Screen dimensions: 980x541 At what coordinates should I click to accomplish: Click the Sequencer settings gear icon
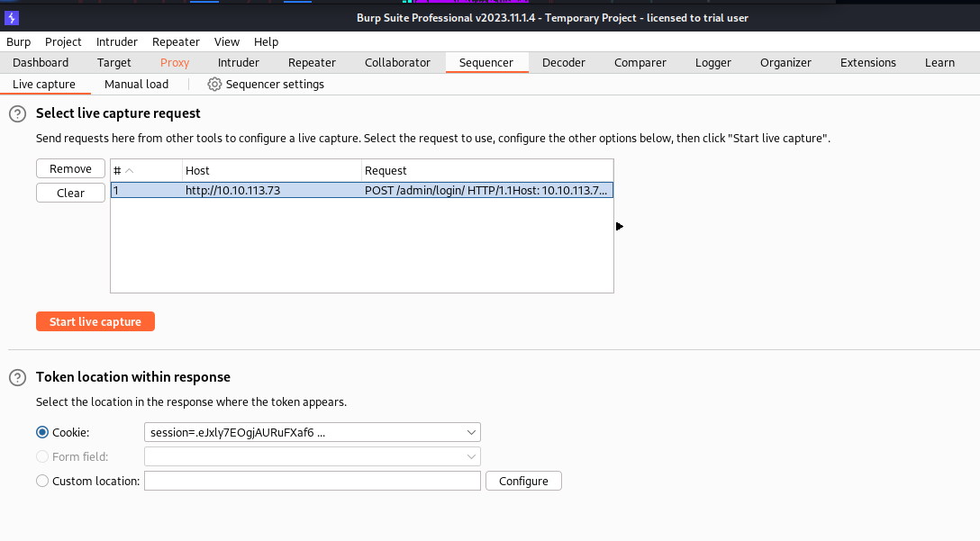click(x=214, y=85)
